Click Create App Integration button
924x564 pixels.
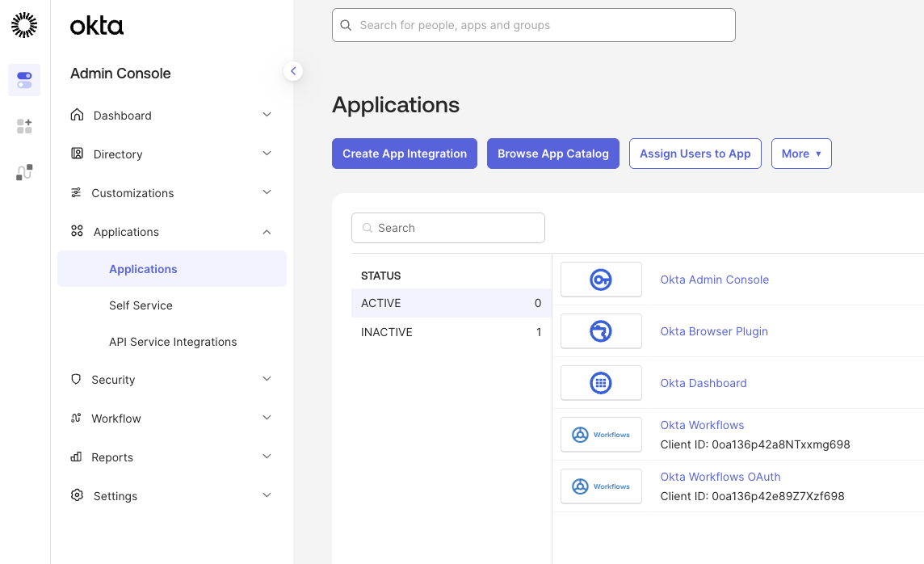click(x=404, y=154)
